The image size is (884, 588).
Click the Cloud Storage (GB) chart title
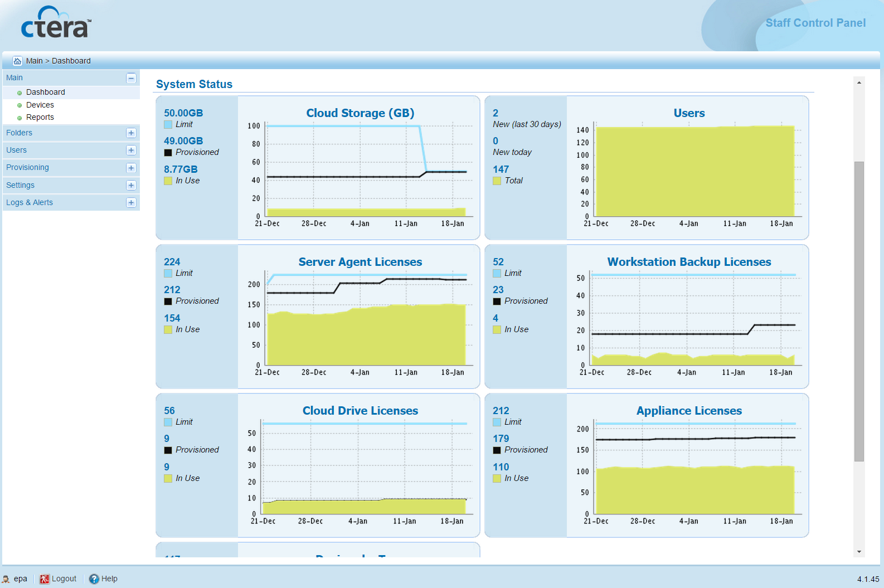[360, 113]
